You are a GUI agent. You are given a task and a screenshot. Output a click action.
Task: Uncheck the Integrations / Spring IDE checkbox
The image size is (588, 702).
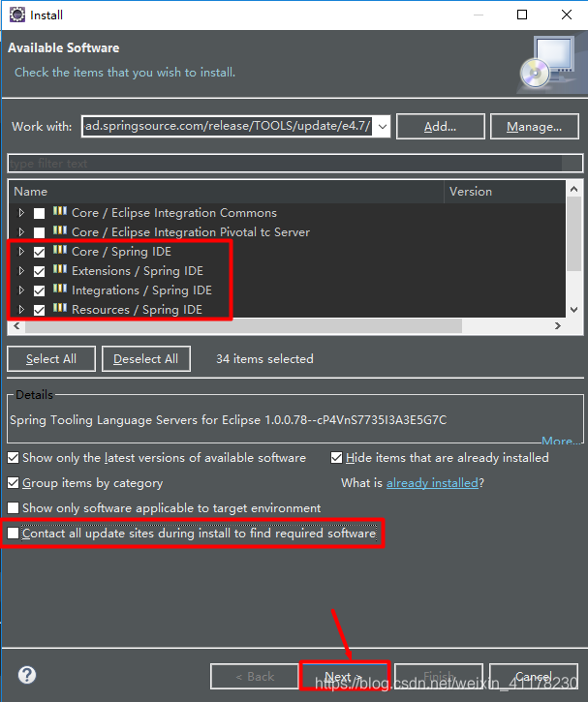(x=40, y=290)
